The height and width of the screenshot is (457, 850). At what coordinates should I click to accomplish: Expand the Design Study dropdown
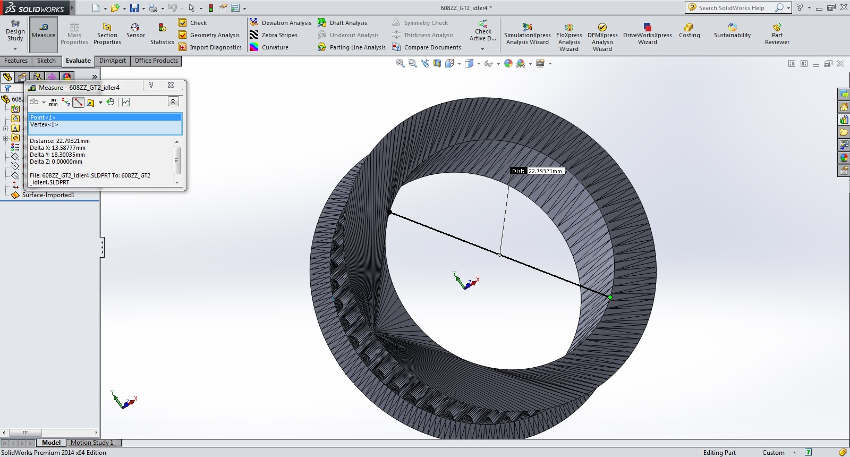pos(15,49)
